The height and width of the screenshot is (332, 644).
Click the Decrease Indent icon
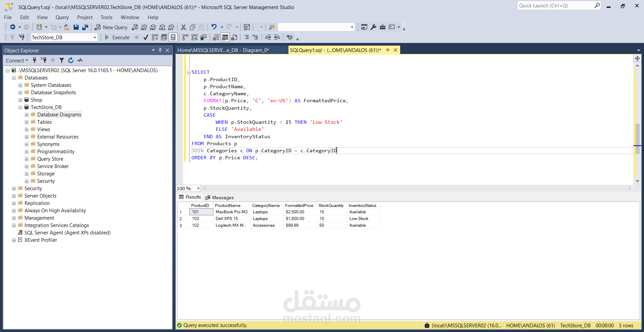[268, 37]
